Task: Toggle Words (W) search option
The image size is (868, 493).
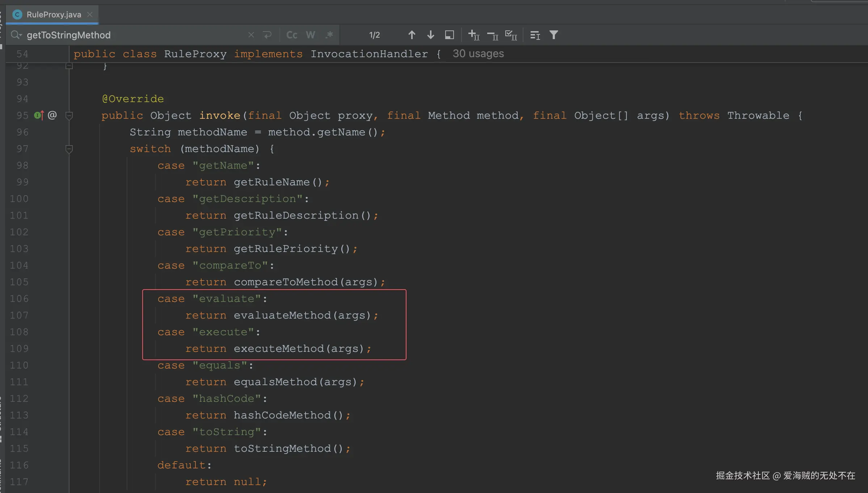Action: point(310,35)
